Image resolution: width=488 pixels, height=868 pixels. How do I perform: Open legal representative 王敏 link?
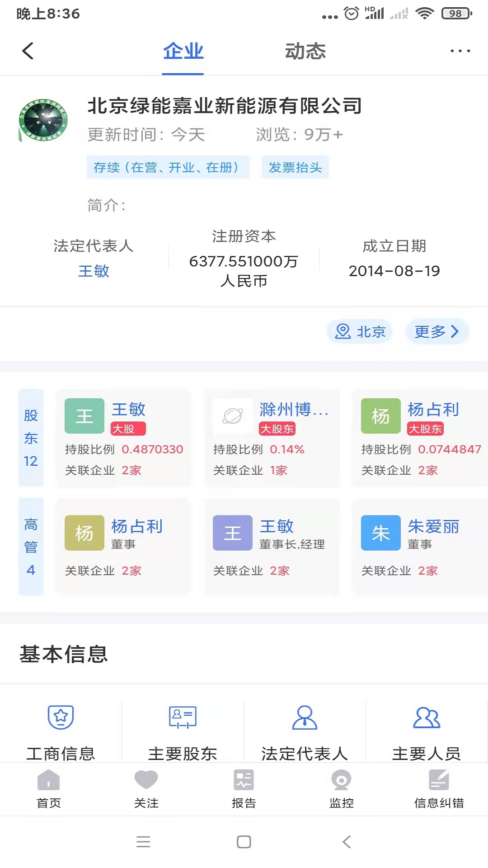pos(94,271)
